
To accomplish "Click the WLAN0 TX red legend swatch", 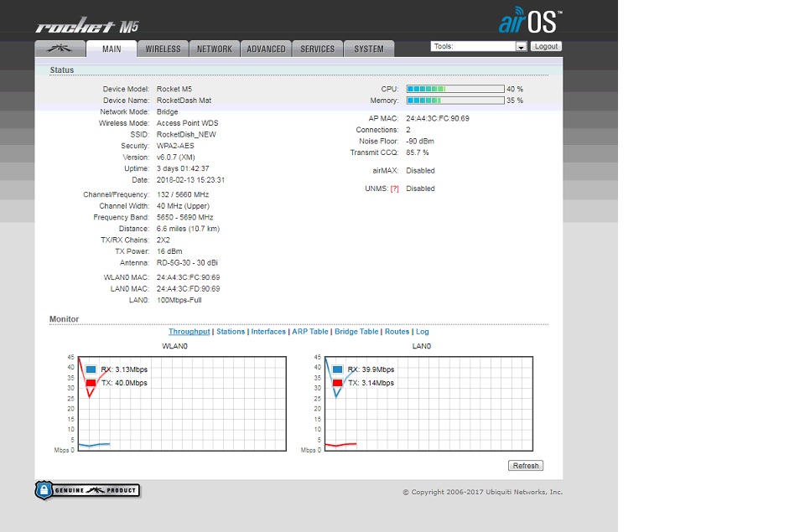I will click(x=91, y=383).
